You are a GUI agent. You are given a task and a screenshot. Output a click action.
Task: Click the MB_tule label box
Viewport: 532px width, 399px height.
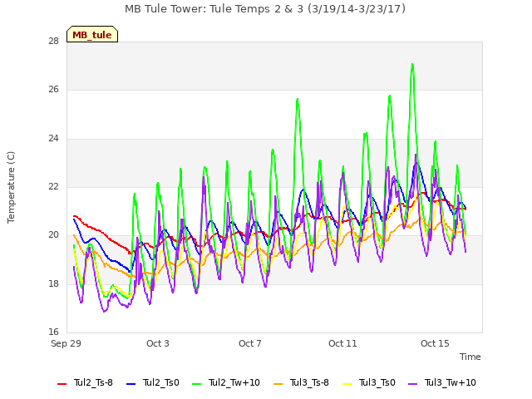(x=92, y=34)
